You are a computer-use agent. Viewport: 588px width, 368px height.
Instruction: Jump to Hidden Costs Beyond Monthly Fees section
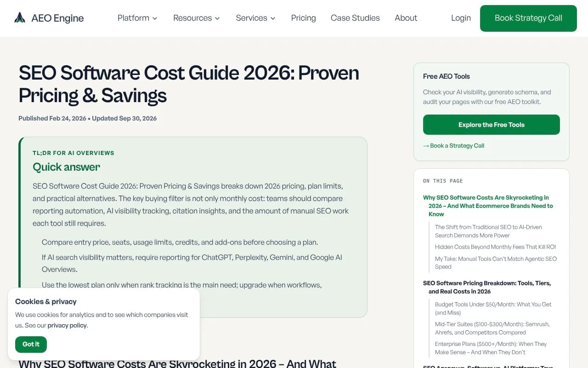(495, 247)
